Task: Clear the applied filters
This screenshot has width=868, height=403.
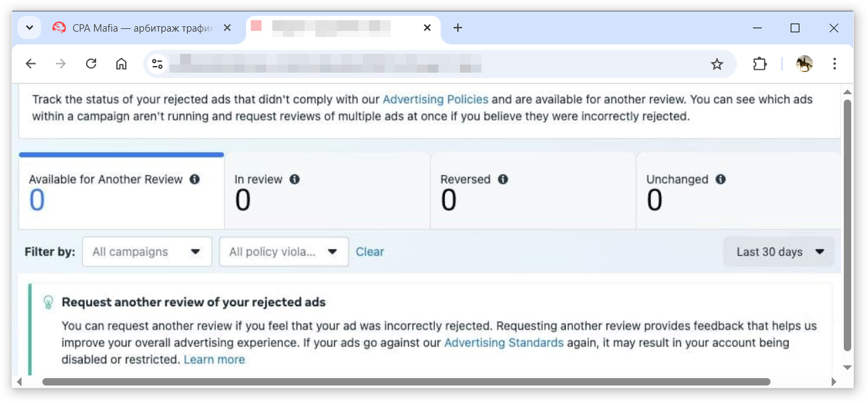Action: 370,252
